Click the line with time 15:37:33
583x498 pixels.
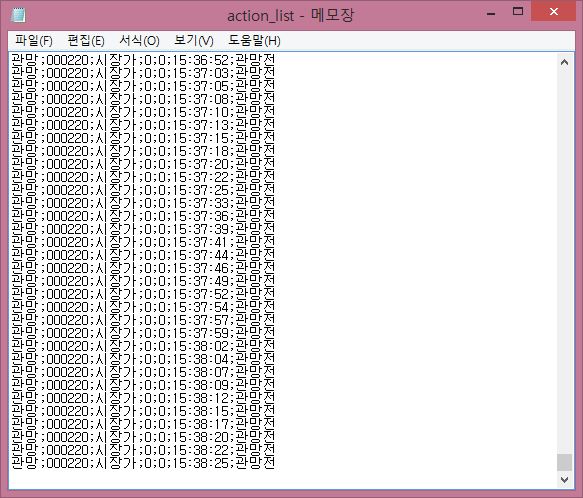(x=143, y=203)
